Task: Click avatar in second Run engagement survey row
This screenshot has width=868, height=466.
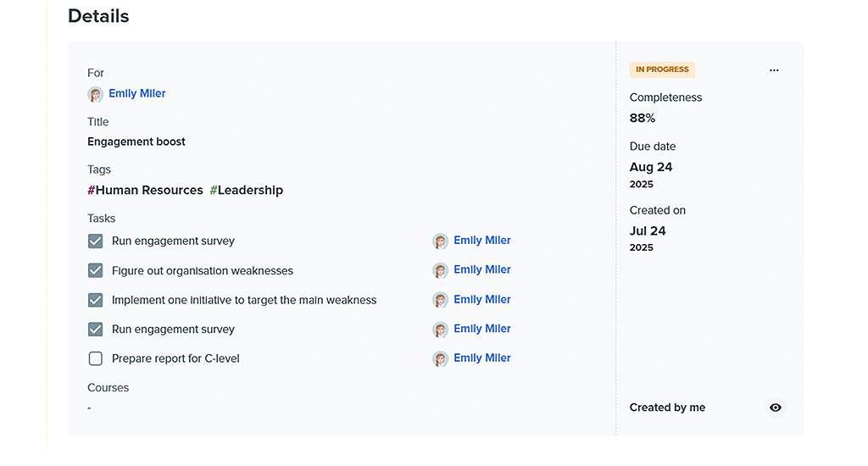Action: tap(440, 330)
